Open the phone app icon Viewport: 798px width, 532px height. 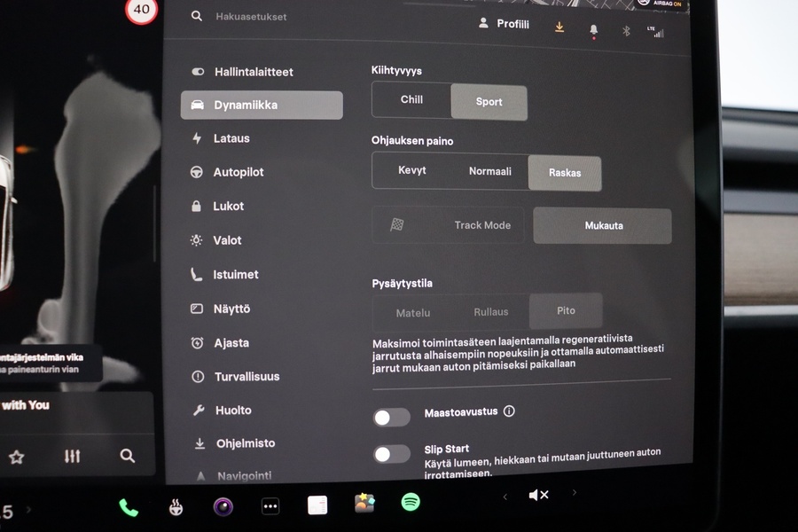129,507
